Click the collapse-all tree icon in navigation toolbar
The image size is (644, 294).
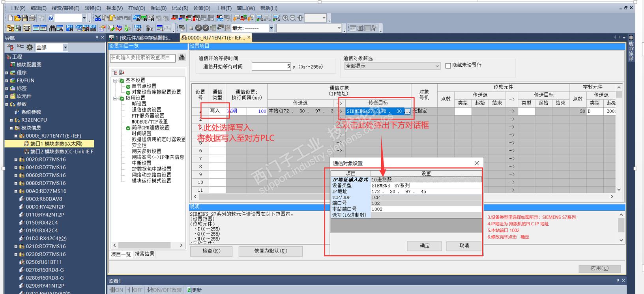pyautogui.click(x=20, y=47)
